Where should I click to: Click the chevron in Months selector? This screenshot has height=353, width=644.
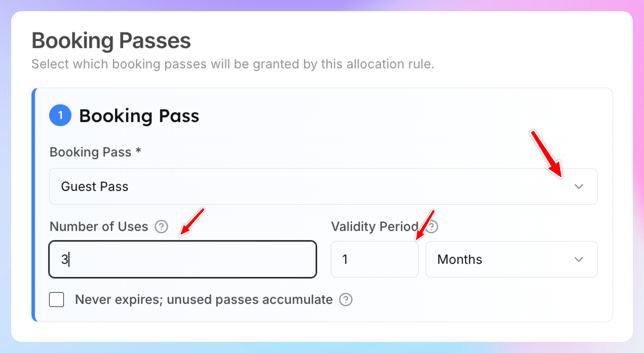[x=579, y=260]
